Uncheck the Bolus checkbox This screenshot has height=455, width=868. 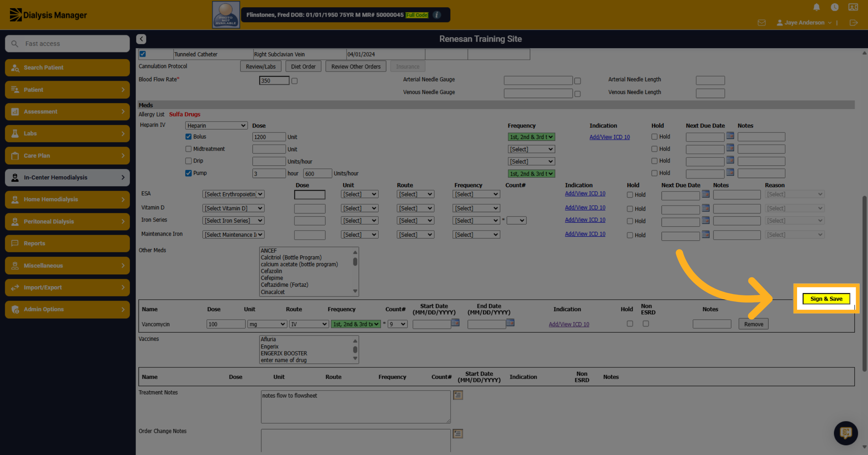click(x=188, y=137)
